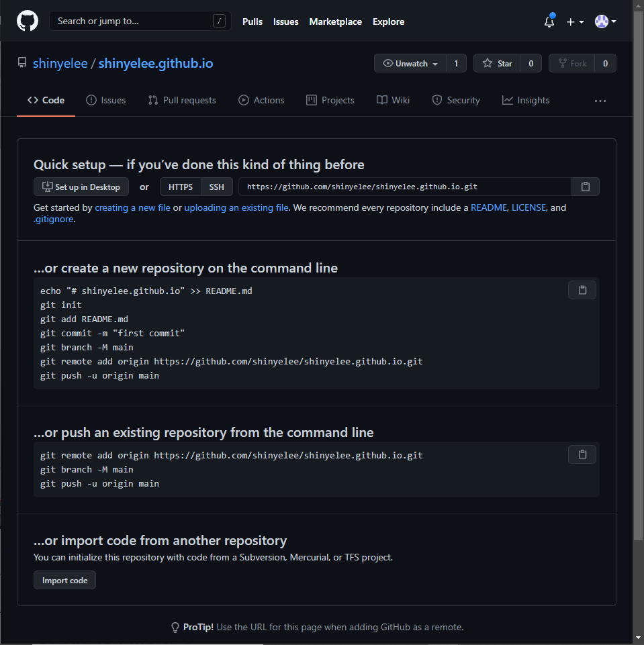Click the echo README.md command line
644x645 pixels.
[146, 291]
